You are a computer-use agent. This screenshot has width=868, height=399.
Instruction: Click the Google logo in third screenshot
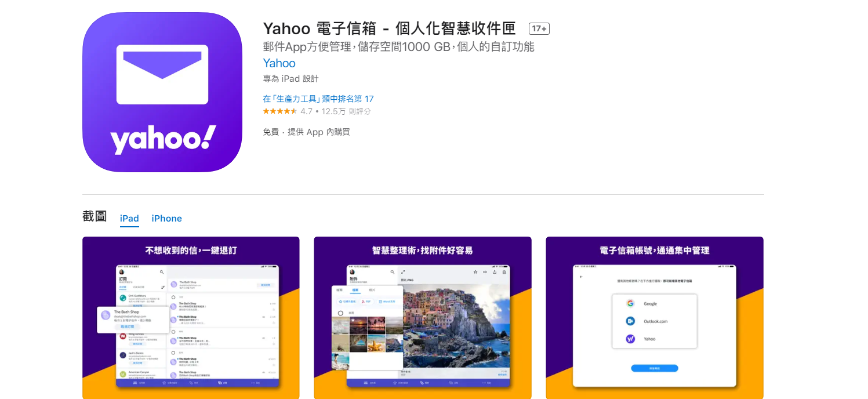[630, 303]
